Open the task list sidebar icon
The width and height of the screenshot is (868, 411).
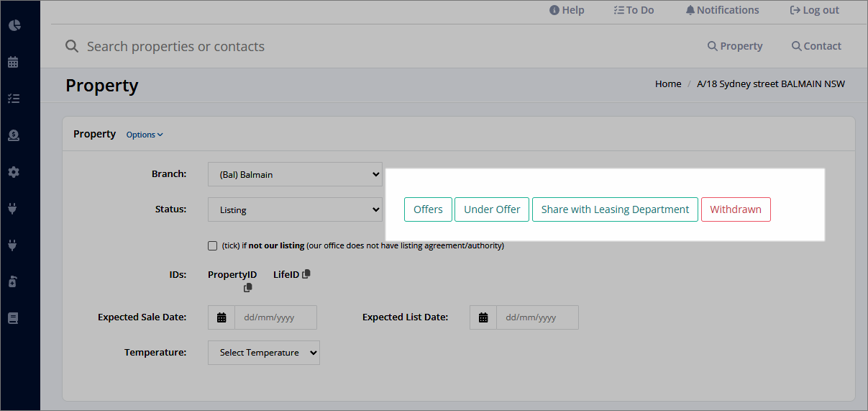click(x=13, y=99)
